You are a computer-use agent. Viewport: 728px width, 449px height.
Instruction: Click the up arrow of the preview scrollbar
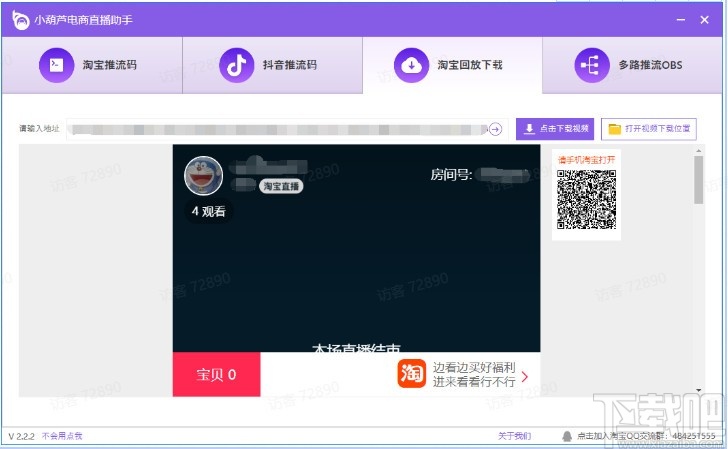[x=698, y=150]
